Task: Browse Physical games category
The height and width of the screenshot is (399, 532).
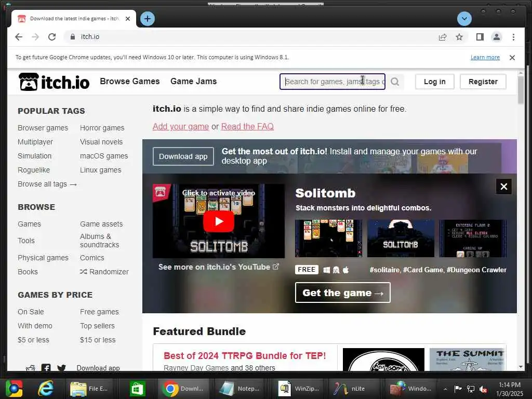Action: [x=43, y=258]
